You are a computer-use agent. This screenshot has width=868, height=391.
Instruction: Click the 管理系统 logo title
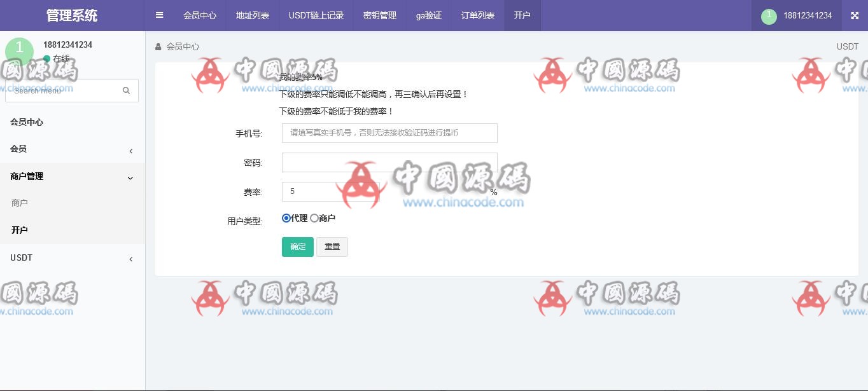(72, 15)
